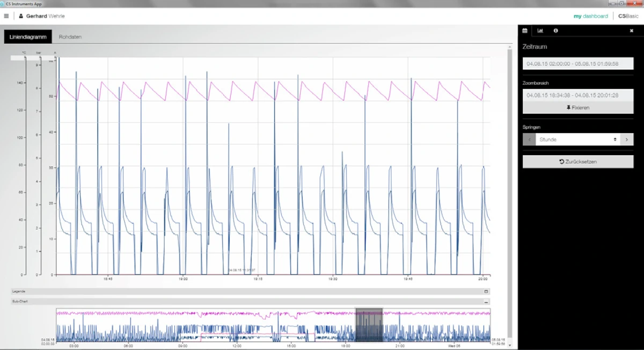Click the user profile icon
The height and width of the screenshot is (350, 644).
tap(21, 16)
